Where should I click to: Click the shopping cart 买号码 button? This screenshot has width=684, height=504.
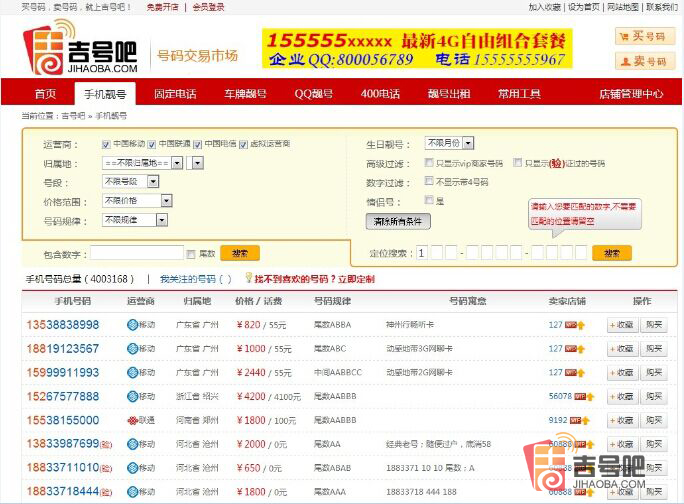pos(644,37)
